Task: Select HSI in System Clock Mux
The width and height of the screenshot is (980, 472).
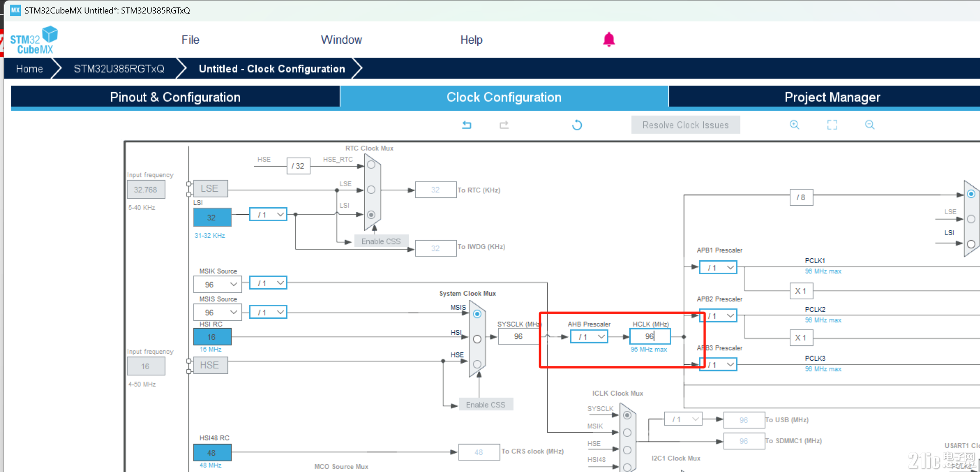Action: [477, 339]
